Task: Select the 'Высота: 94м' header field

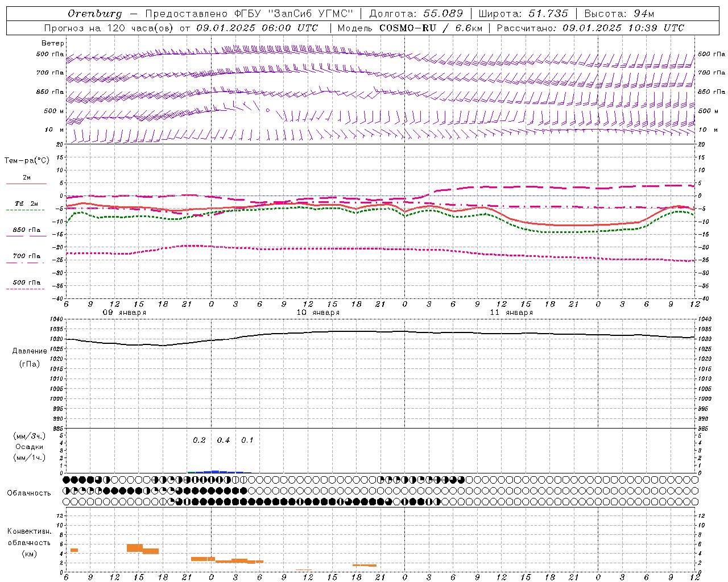Action: [x=619, y=14]
